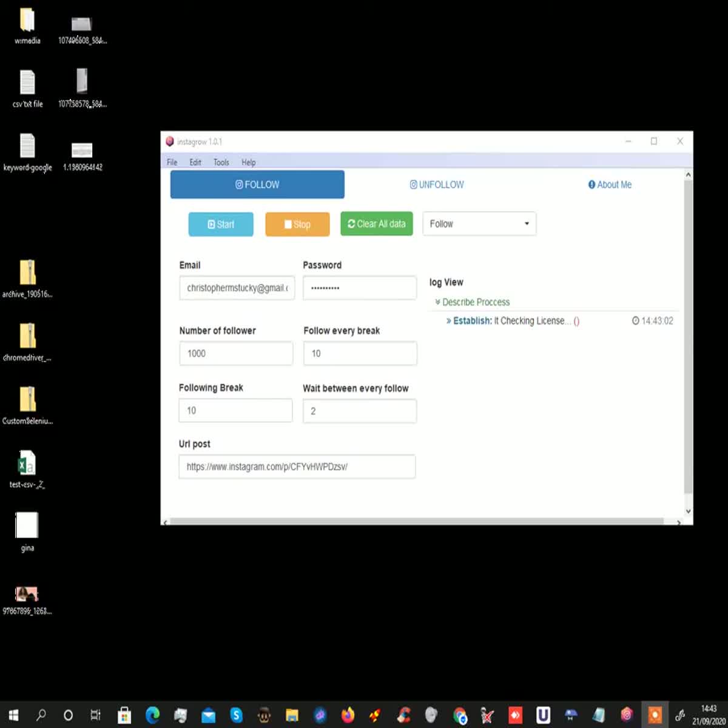
Task: Click the blue Start button
Action: [221, 224]
